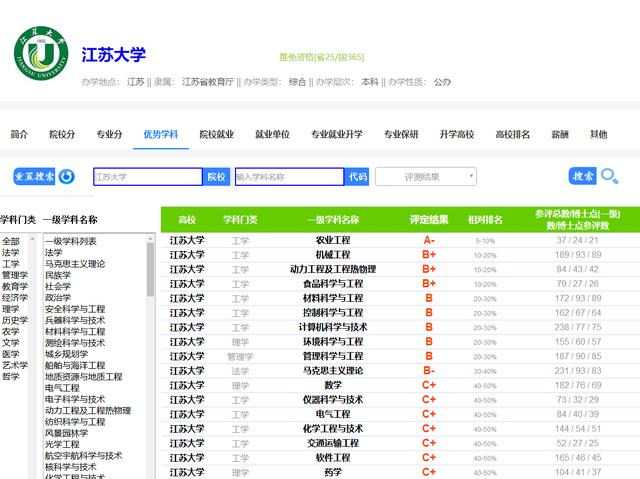Open the 专业就业升学 tab

(x=337, y=134)
